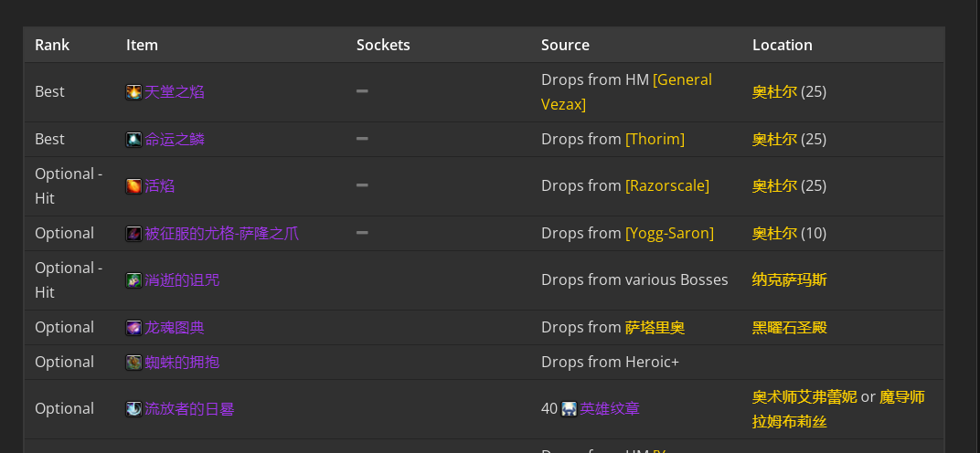This screenshot has height=453, width=980.
Task: Click the 被征服的尤格-萨隆之爪 item icon
Action: [133, 234]
